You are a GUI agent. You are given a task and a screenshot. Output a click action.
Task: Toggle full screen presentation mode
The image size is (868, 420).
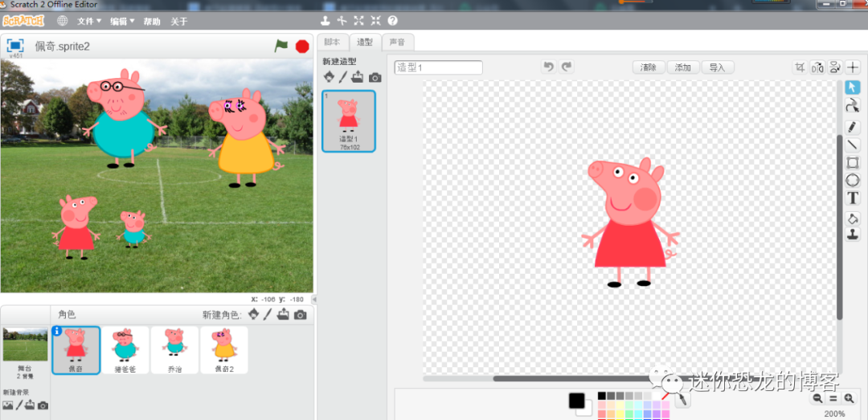(15, 45)
